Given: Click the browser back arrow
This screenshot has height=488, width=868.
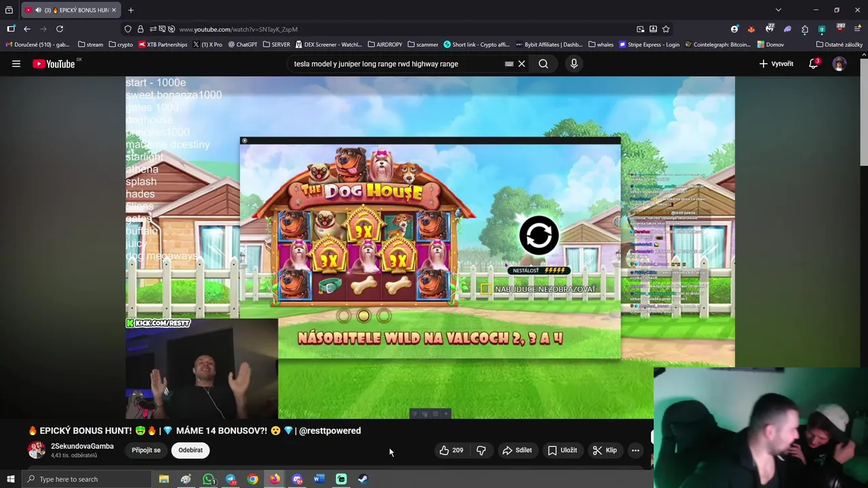Looking at the screenshot, I should click(x=27, y=29).
